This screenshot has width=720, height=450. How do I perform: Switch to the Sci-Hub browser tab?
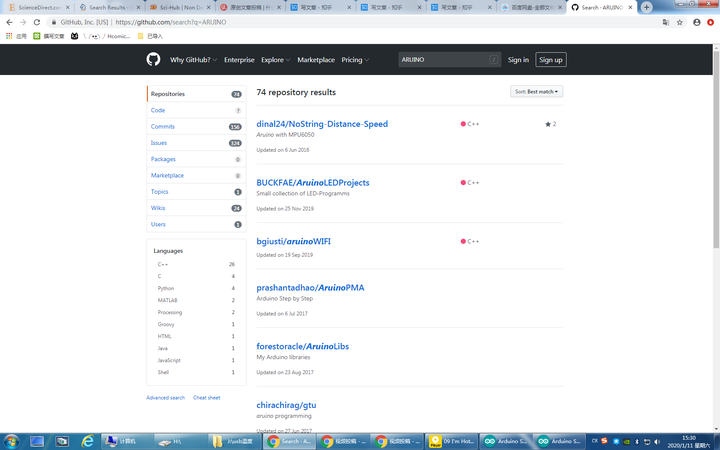point(179,7)
